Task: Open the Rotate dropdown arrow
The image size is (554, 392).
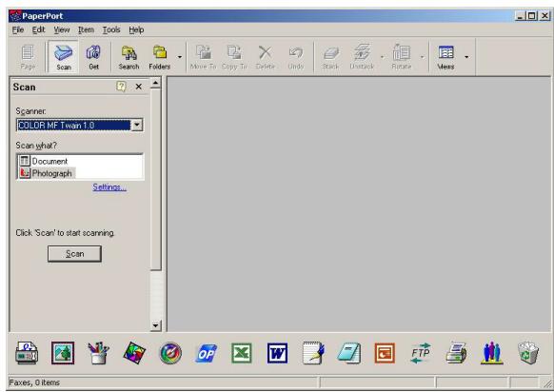Action: [x=422, y=57]
